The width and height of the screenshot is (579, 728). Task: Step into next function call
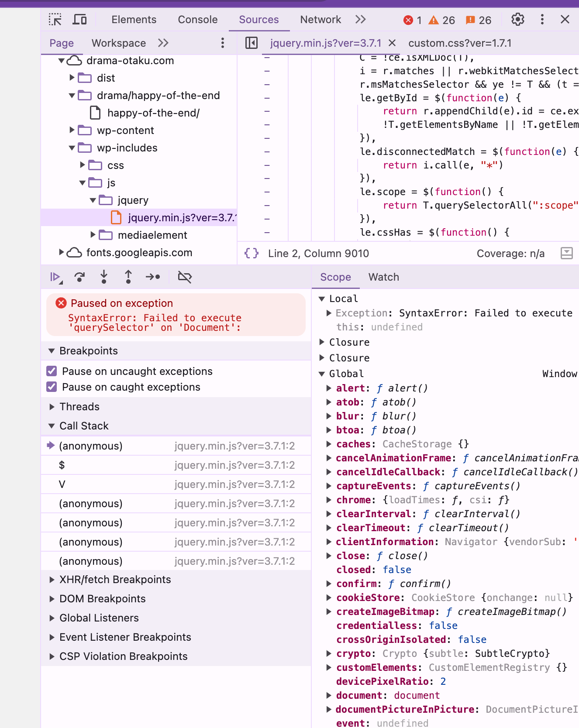point(104,277)
